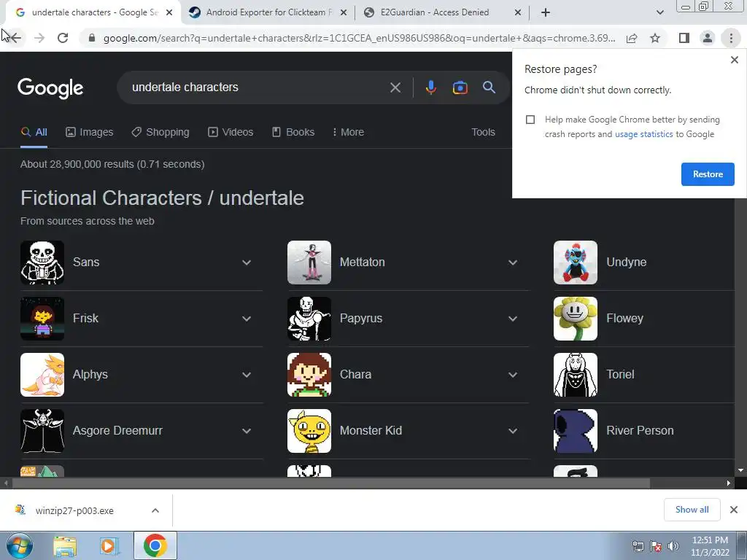Click the Undyne character name
The image size is (747, 560).
[626, 262]
